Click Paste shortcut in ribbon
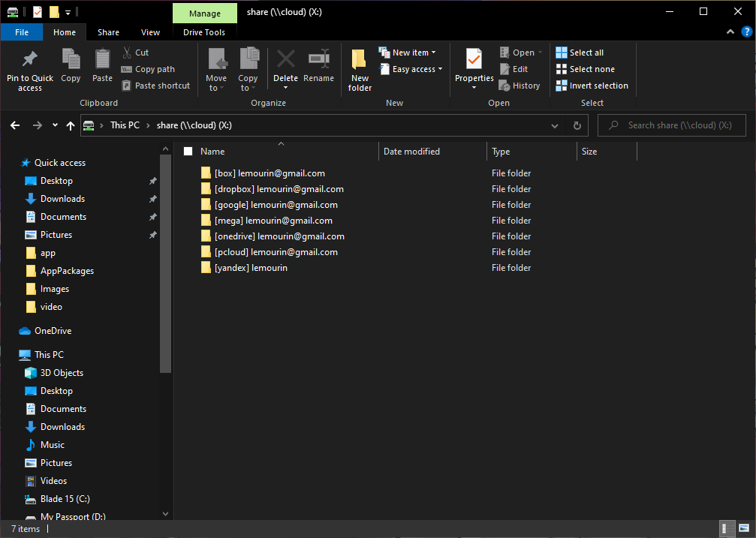Viewport: 756px width, 538px height. [155, 86]
